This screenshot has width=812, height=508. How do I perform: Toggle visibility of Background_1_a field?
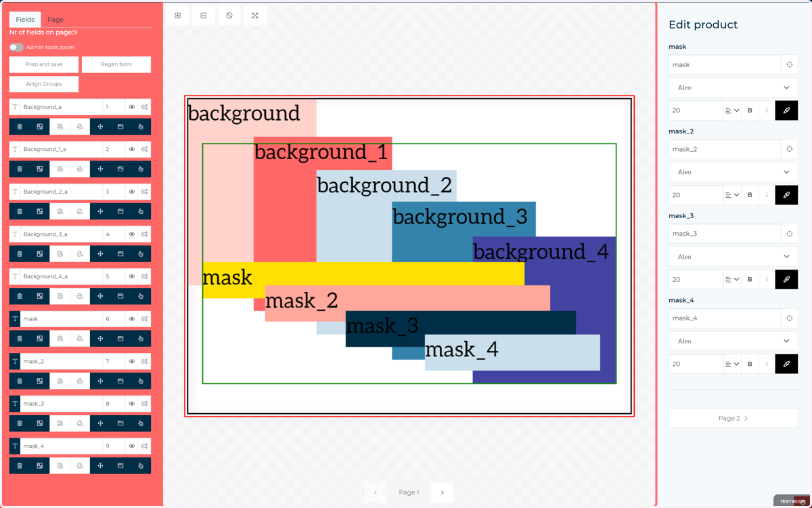tap(132, 149)
